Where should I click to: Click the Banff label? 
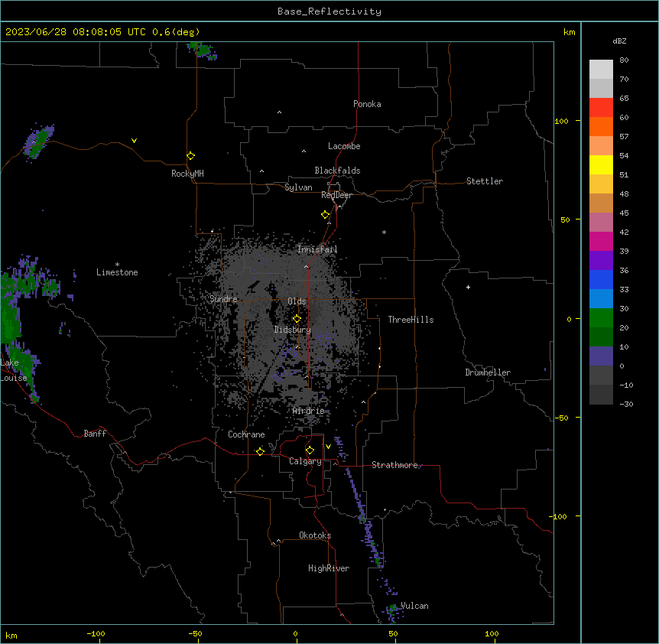click(95, 434)
